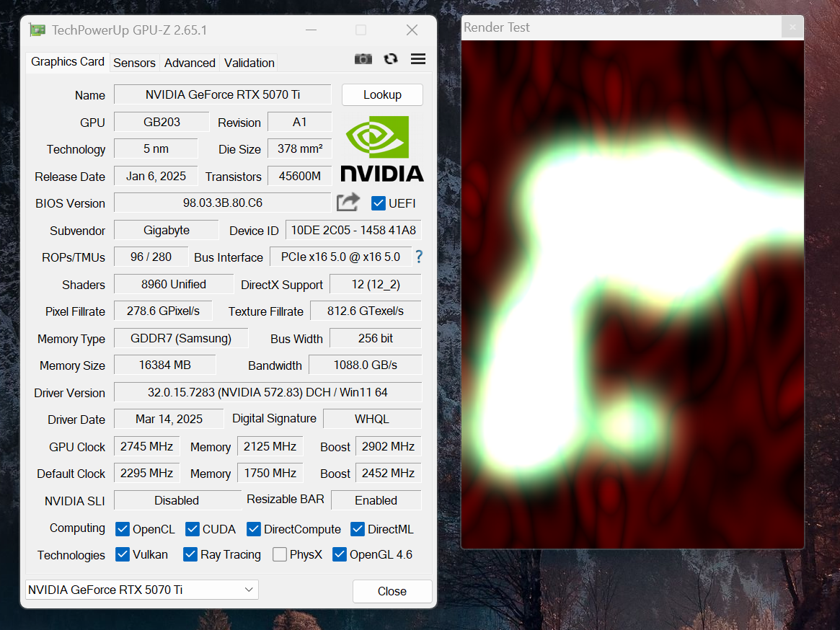The height and width of the screenshot is (630, 840).
Task: Click the Transistors value 45600M
Action: coord(300,177)
